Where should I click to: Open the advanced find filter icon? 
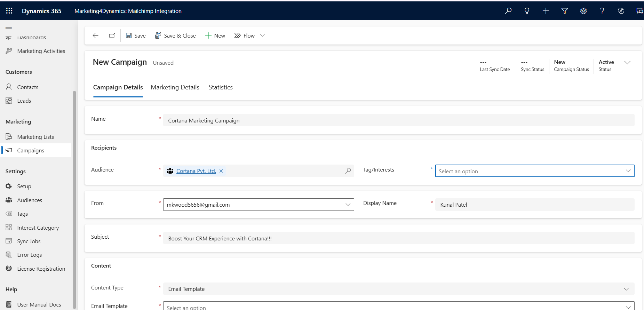(x=565, y=11)
